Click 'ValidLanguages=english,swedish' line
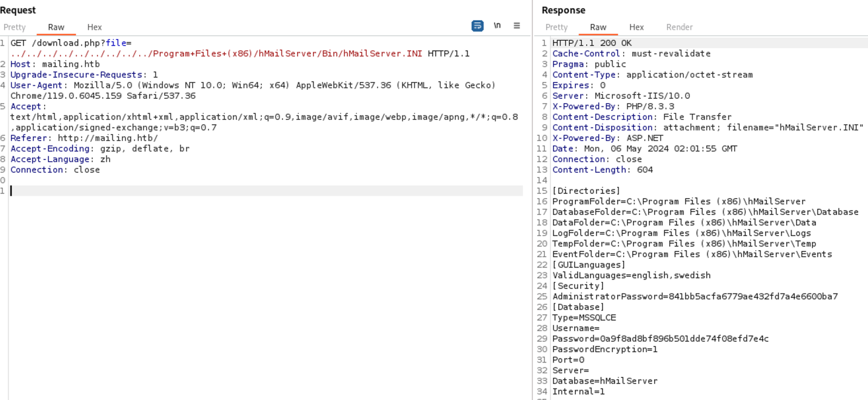This screenshot has width=868, height=400. [x=631, y=276]
